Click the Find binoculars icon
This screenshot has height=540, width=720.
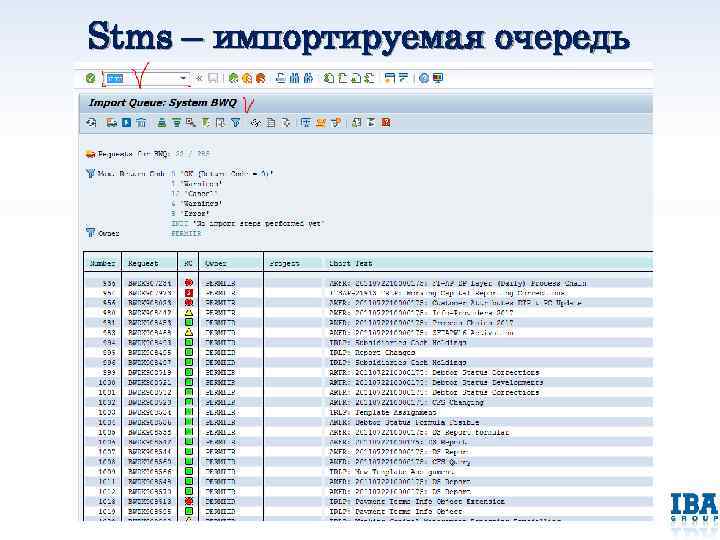(294, 78)
